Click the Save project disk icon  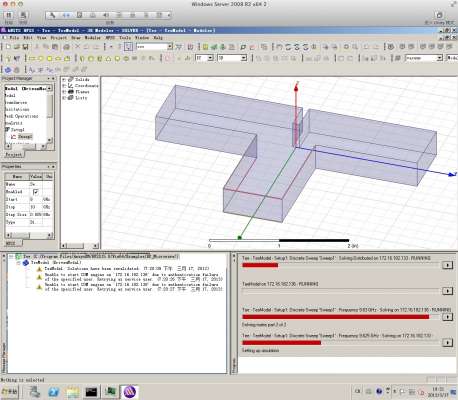(25, 47)
